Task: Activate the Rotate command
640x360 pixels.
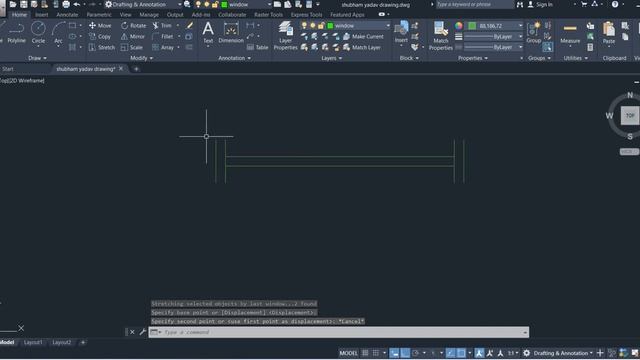Action: (x=133, y=25)
